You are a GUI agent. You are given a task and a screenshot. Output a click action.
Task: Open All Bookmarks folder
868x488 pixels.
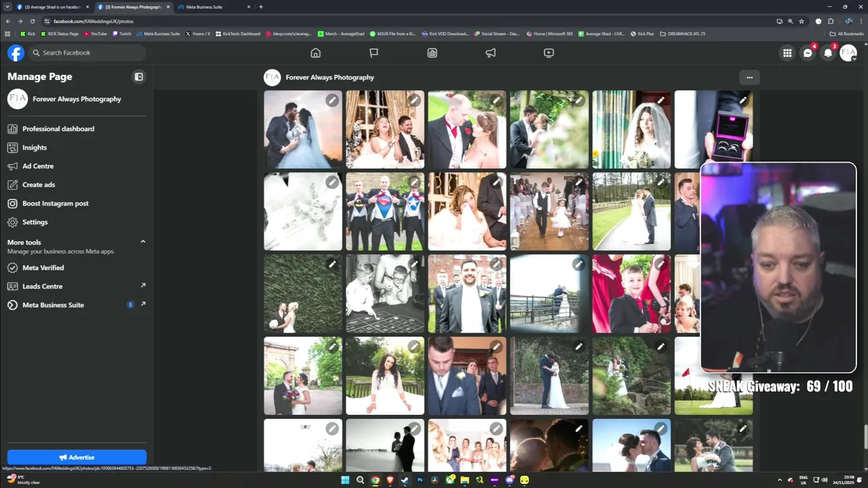(x=847, y=33)
